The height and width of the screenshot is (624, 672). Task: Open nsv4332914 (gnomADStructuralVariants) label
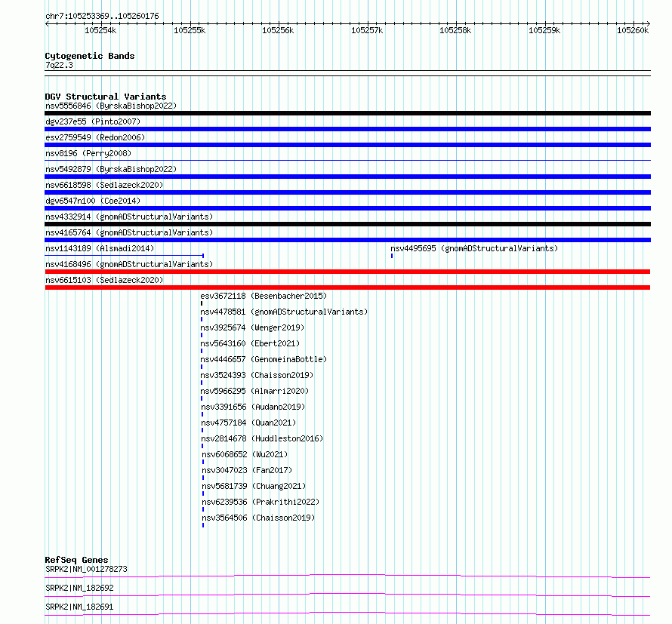tap(129, 217)
